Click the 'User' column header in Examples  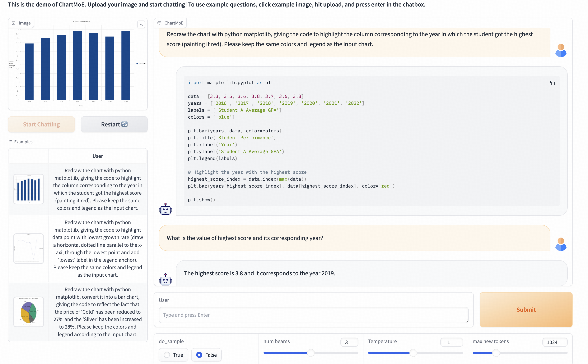pyautogui.click(x=98, y=156)
